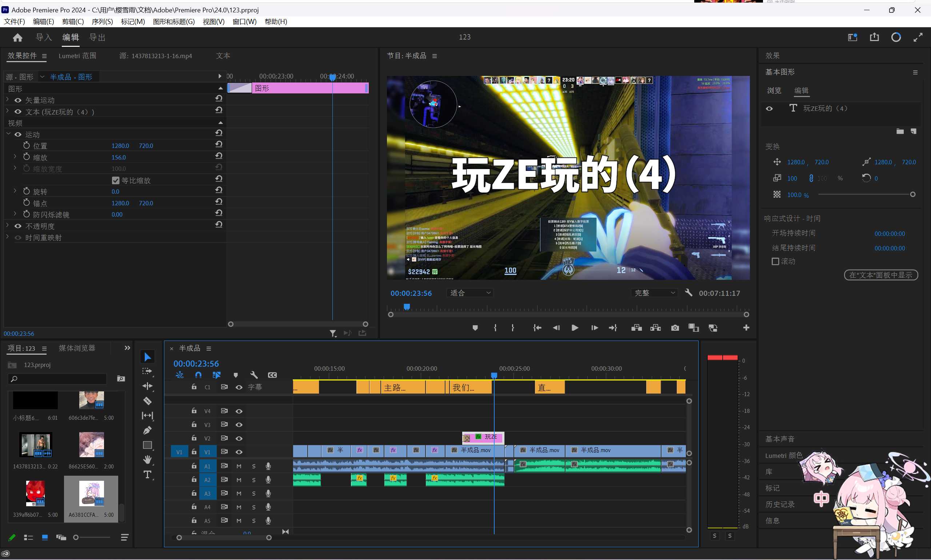
Task: Open Lumetri 颜色 panel
Action: point(784,455)
